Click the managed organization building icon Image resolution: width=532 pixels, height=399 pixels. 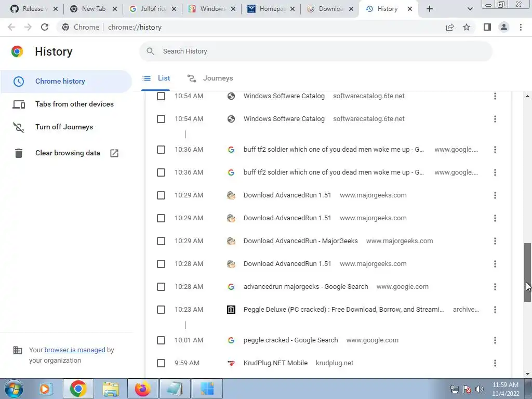[x=17, y=350]
